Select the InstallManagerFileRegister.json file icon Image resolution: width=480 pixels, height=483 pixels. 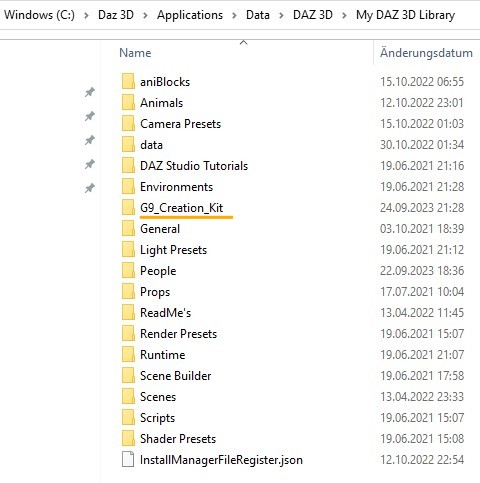[x=128, y=460]
